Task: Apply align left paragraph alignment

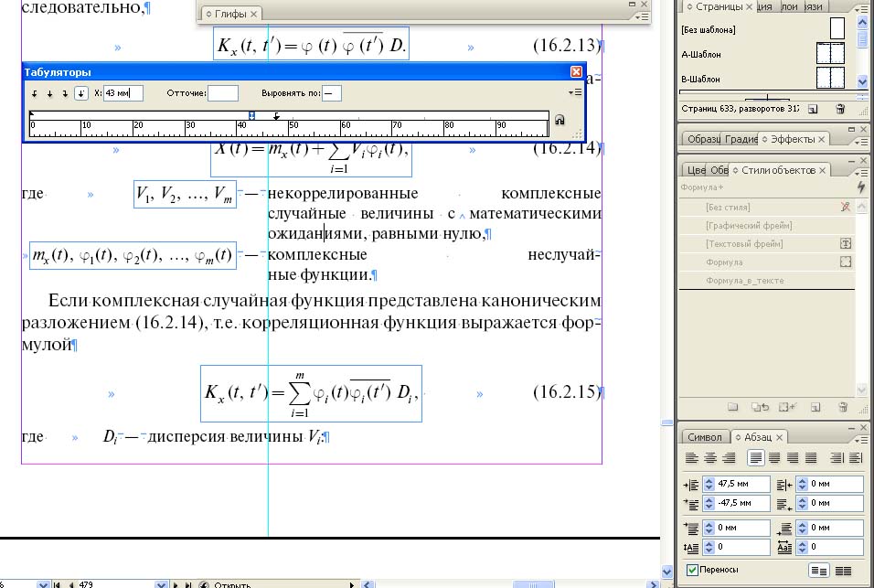Action: coord(691,458)
